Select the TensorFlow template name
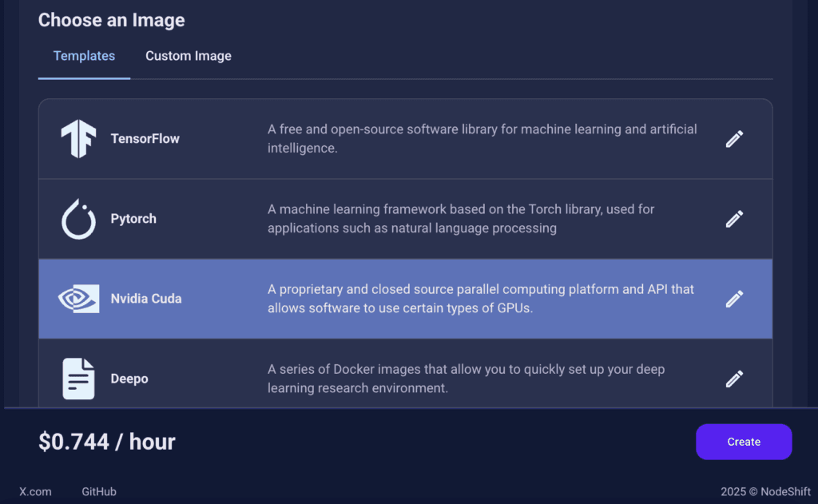The image size is (818, 504). click(x=145, y=139)
